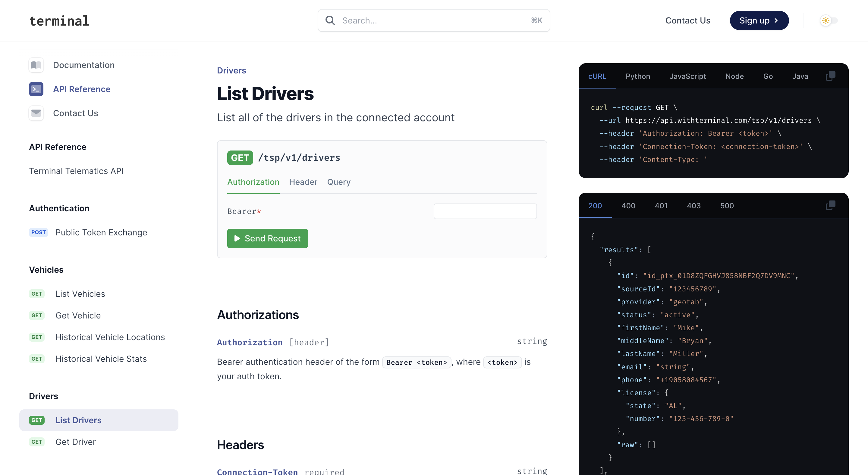Click the GET badge beside Get Driver
The width and height of the screenshot is (868, 475).
tap(37, 442)
